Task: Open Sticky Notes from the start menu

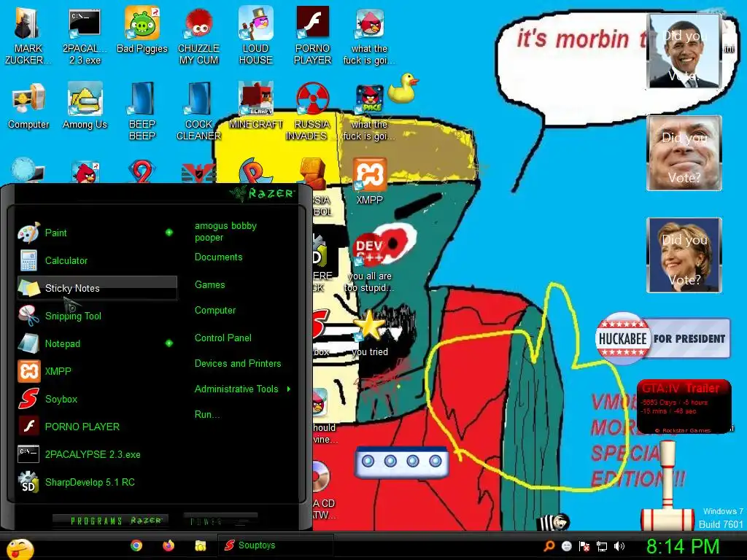Action: (x=97, y=288)
